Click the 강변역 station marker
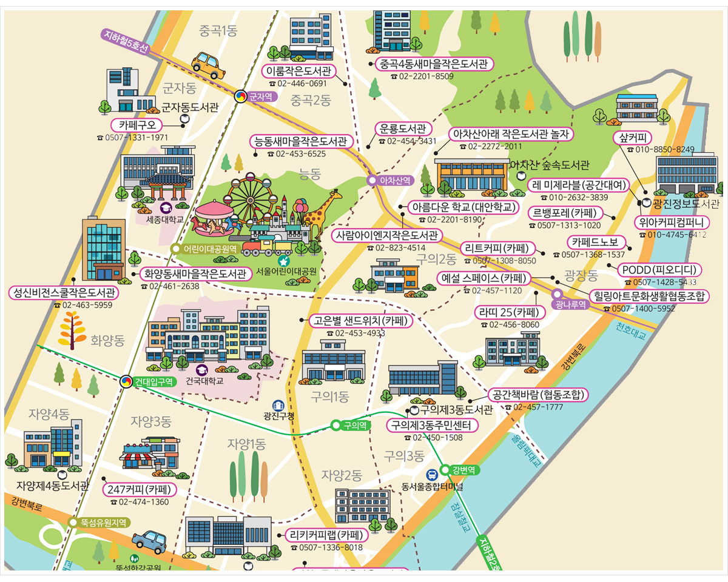Image resolution: width=728 pixels, height=582 pixels. [445, 469]
